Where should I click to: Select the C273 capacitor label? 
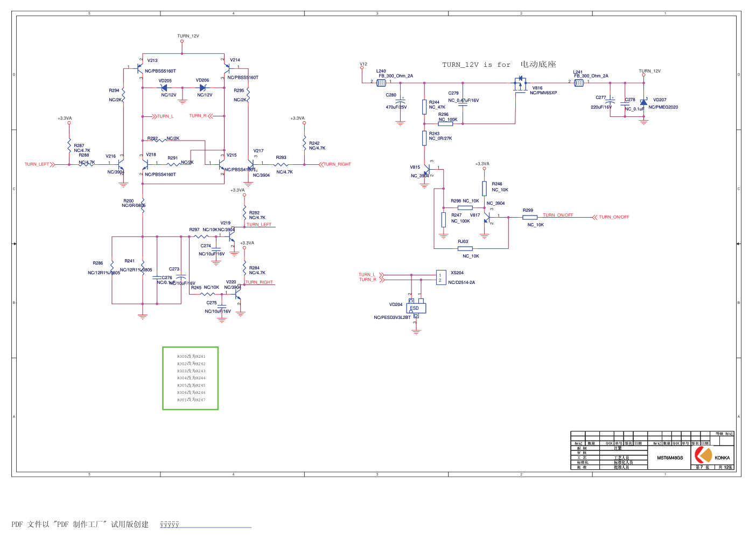tap(174, 269)
